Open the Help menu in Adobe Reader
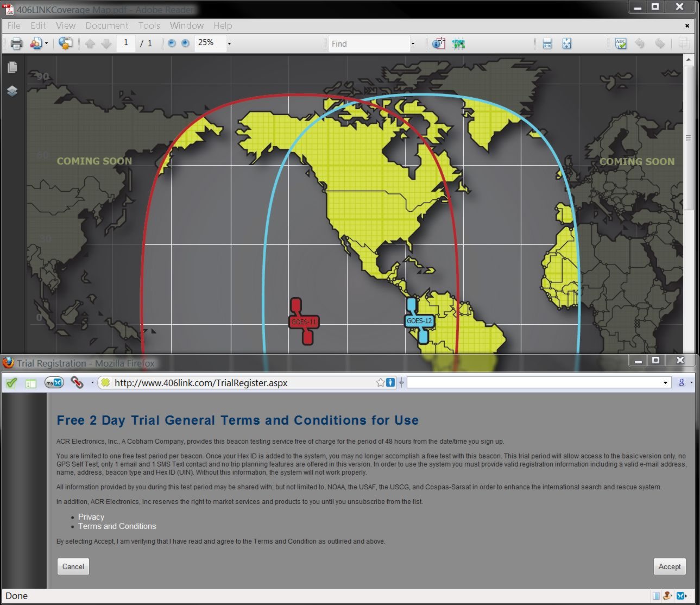 (223, 26)
